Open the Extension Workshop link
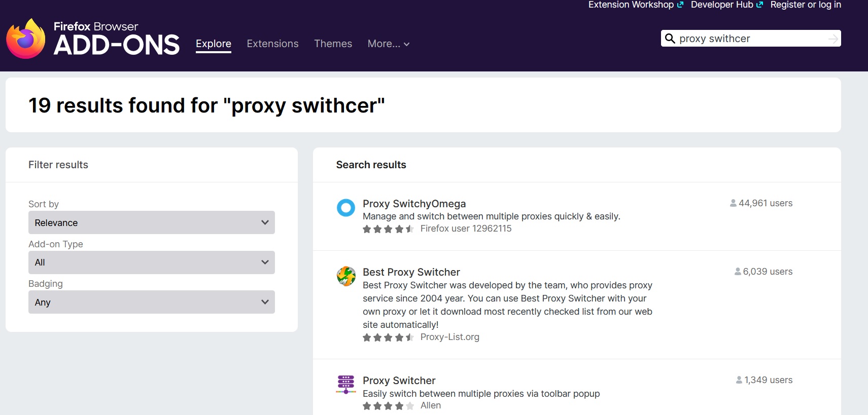Image resolution: width=868 pixels, height=415 pixels. pyautogui.click(x=636, y=5)
